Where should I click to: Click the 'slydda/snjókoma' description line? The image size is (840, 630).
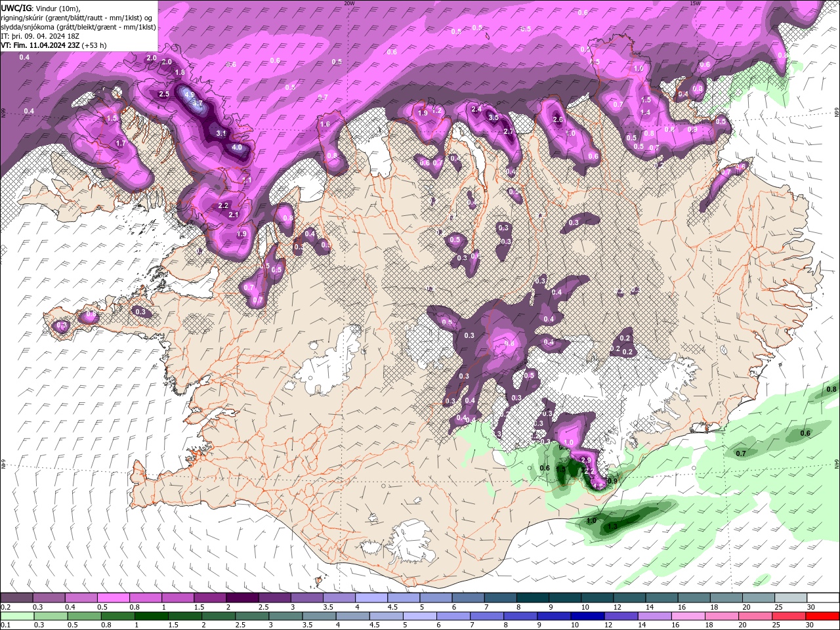[x=78, y=27]
